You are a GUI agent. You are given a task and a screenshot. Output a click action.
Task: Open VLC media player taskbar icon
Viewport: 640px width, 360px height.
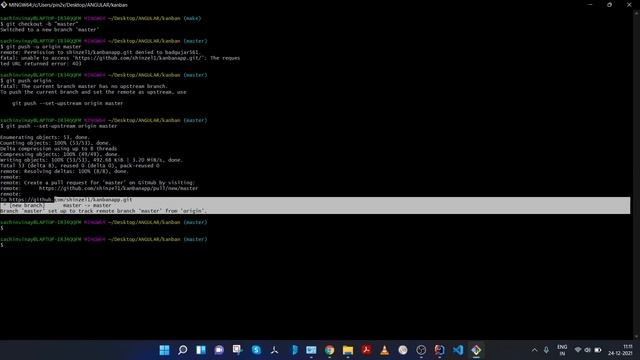[x=384, y=350]
